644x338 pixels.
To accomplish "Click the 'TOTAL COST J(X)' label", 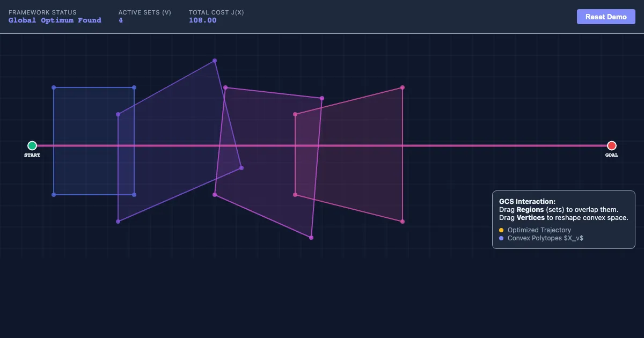I will click(216, 12).
